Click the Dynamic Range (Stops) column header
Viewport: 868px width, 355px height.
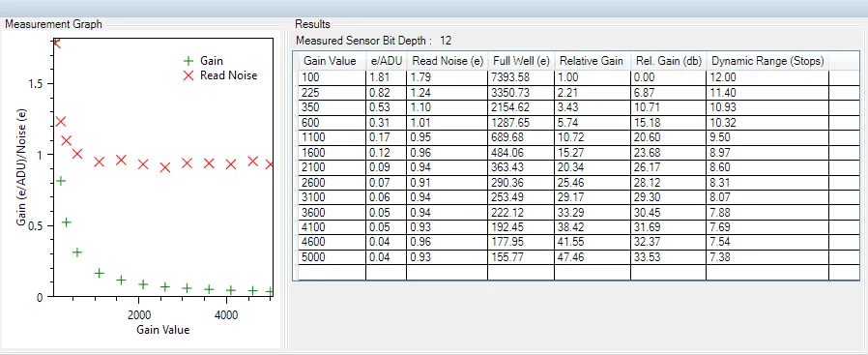point(767,61)
